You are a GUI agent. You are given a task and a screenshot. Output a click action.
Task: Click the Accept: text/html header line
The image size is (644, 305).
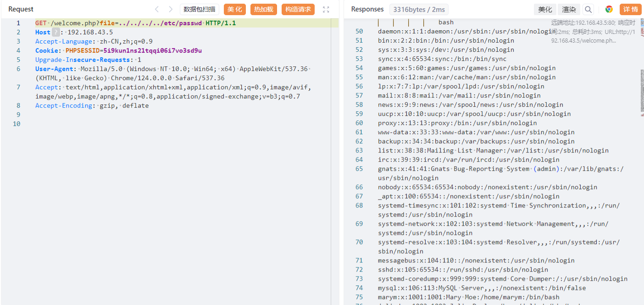coord(173,92)
